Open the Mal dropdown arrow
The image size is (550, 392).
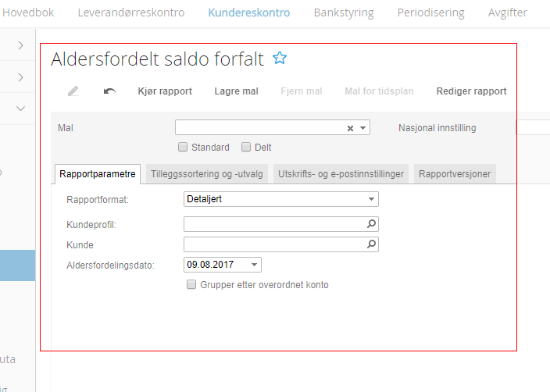click(x=363, y=128)
